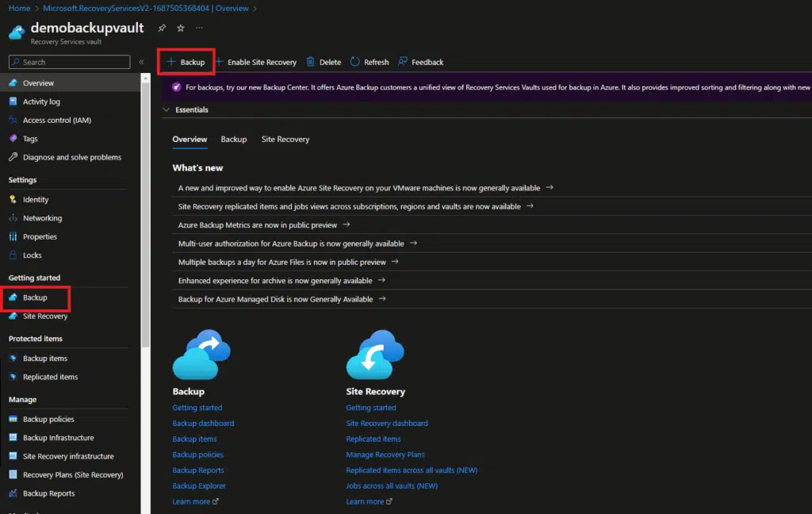Open Backup under Getting started in sidebar
The width and height of the screenshot is (812, 514).
[x=35, y=297]
